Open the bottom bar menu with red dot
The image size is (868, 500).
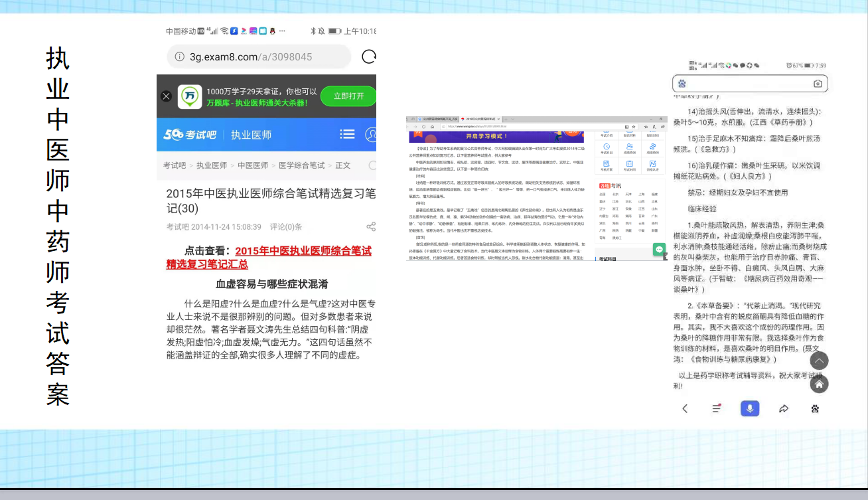(x=717, y=408)
